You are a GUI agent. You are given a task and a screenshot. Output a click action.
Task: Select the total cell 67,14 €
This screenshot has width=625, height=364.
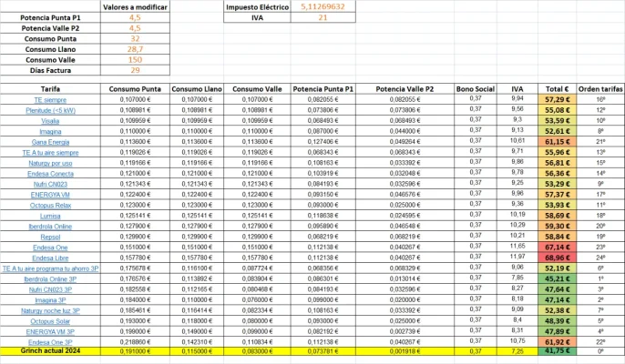pos(557,248)
